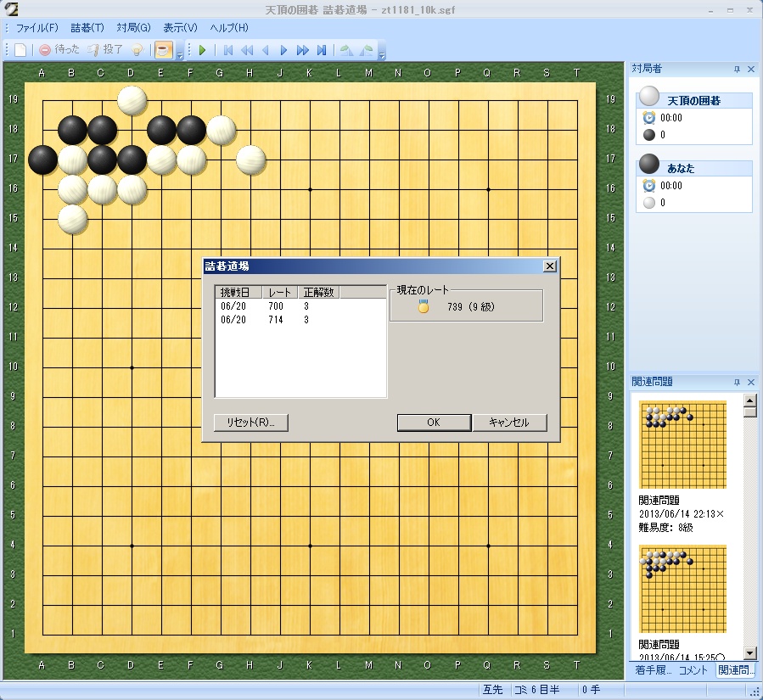This screenshot has width=763, height=700.
Task: Jump to the last move
Action: 322,50
